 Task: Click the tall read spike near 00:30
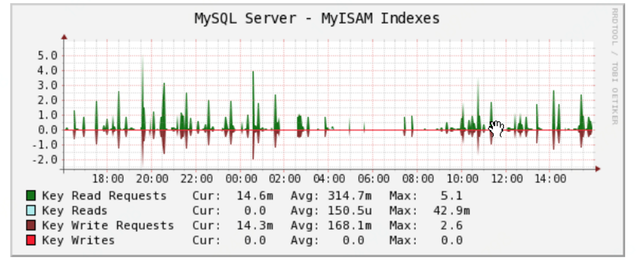[253, 101]
